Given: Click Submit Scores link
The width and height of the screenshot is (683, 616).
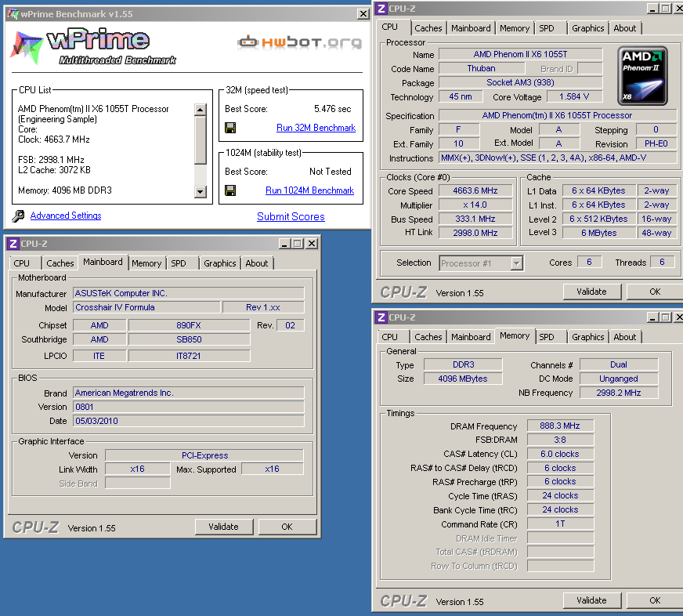Looking at the screenshot, I should pos(291,216).
